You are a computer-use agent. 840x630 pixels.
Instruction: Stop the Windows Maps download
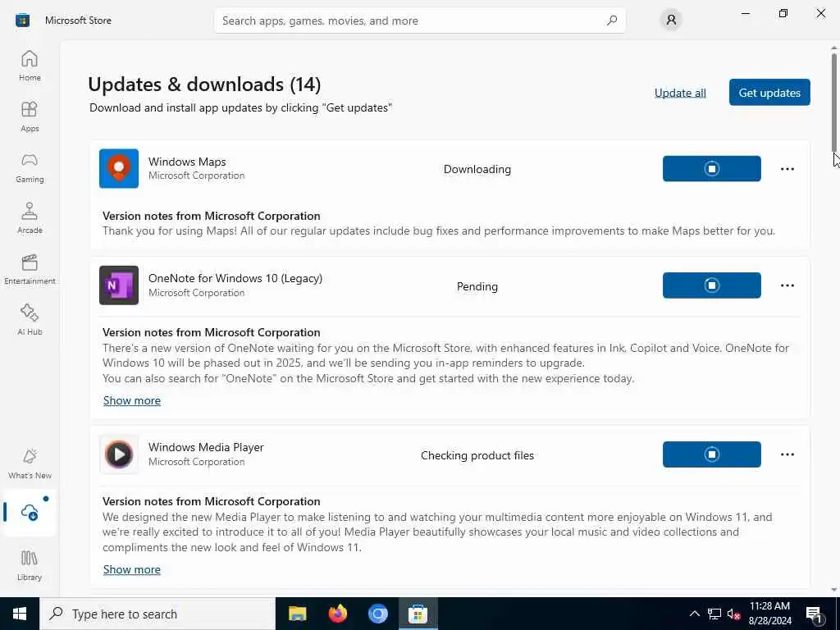tap(711, 169)
